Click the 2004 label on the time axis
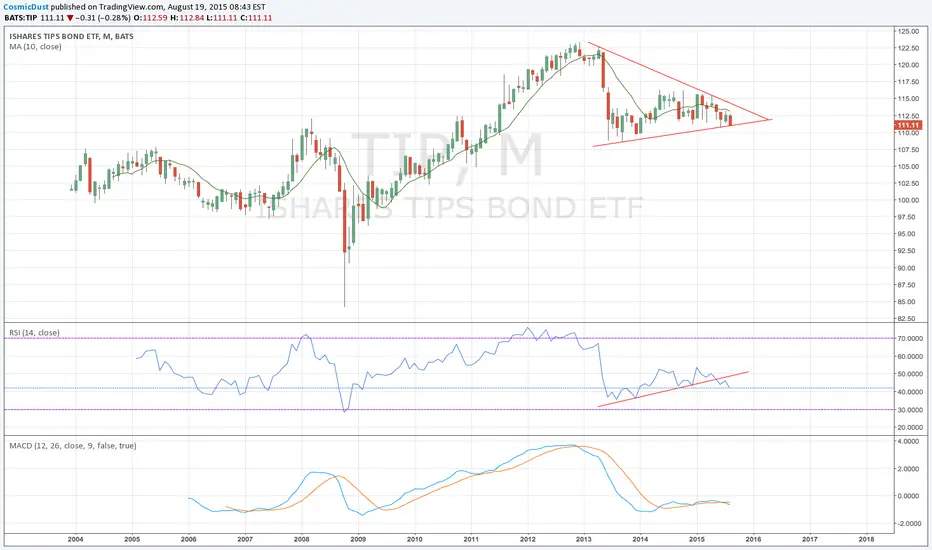Screen dimensions: 932x550 (x=75, y=539)
